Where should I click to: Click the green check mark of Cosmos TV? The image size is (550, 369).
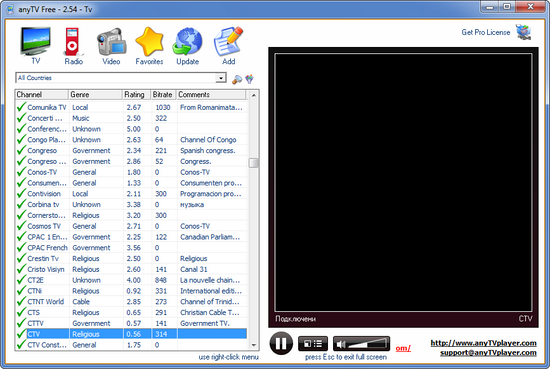coord(22,226)
